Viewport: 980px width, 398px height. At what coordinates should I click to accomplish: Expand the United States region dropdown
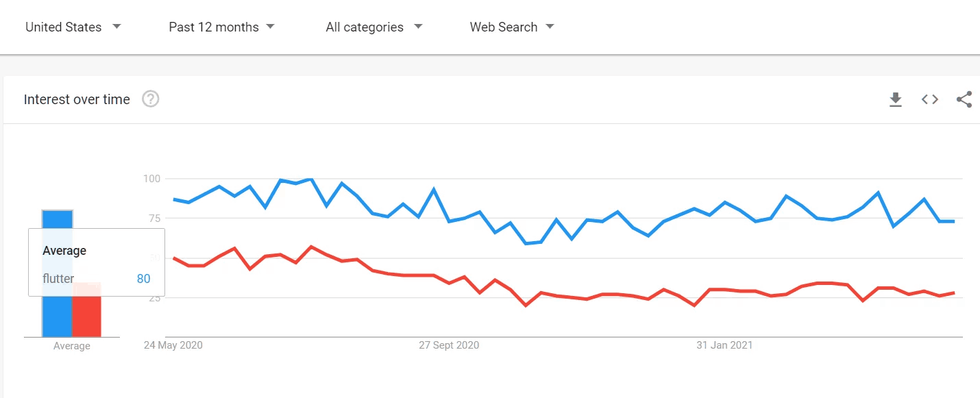click(73, 27)
